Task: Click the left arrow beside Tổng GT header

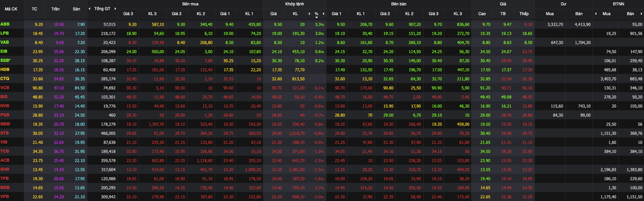Action: pos(90,9)
